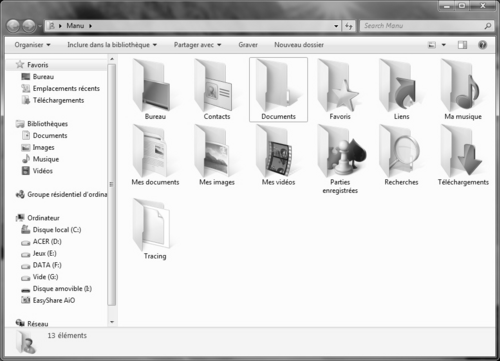
Task: Click Graver in the toolbar
Action: pos(248,45)
